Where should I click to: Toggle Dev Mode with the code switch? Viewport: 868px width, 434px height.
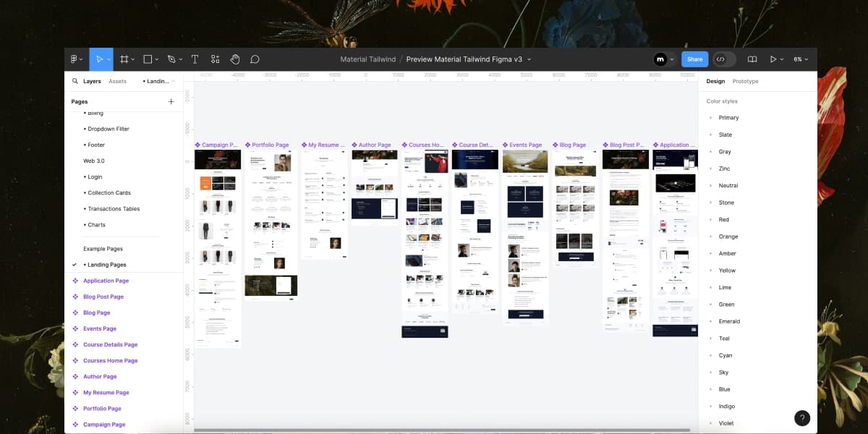(x=720, y=59)
